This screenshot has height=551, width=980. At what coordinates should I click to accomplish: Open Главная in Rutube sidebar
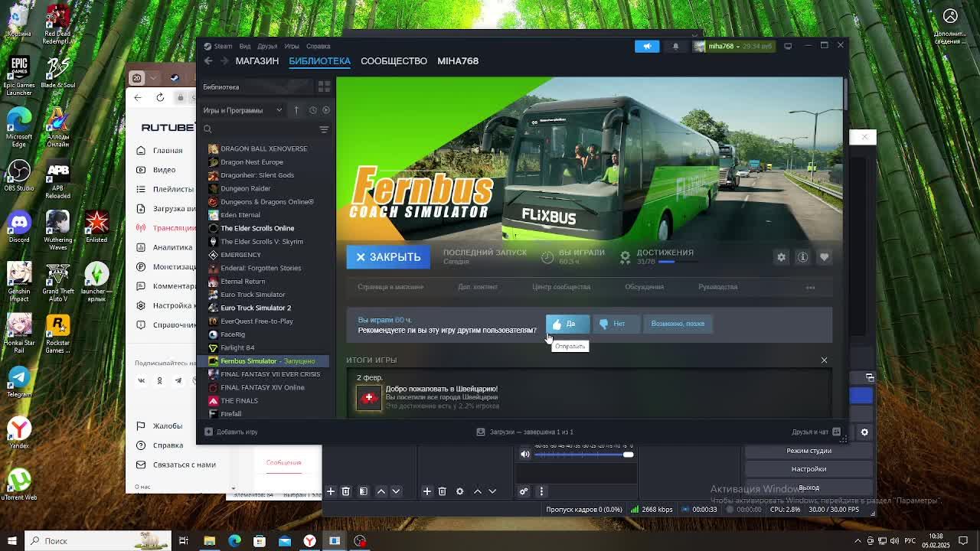[167, 151]
